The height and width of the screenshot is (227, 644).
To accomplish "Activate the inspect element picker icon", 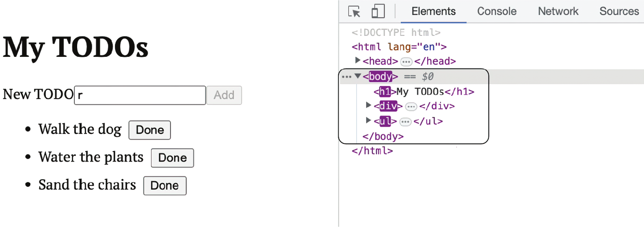I will (x=354, y=11).
